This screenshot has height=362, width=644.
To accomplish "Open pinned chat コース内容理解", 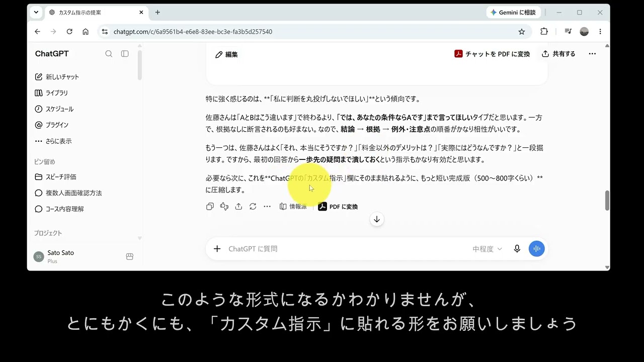I will (59, 209).
